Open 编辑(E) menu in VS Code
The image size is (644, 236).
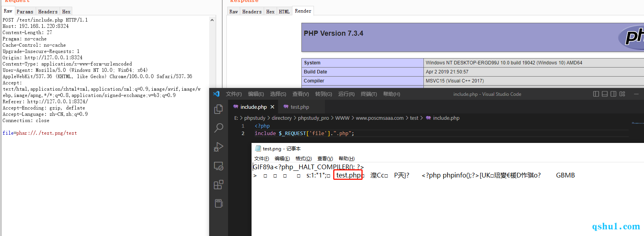[256, 94]
